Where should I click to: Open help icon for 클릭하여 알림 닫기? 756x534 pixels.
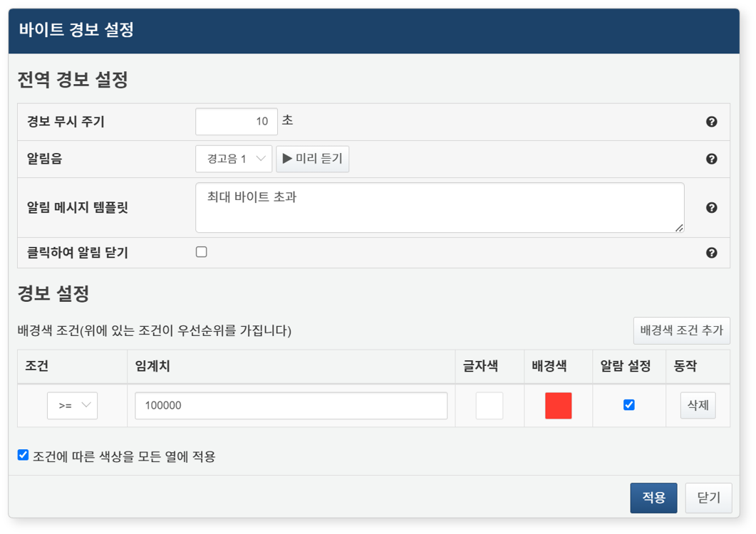pyautogui.click(x=711, y=253)
